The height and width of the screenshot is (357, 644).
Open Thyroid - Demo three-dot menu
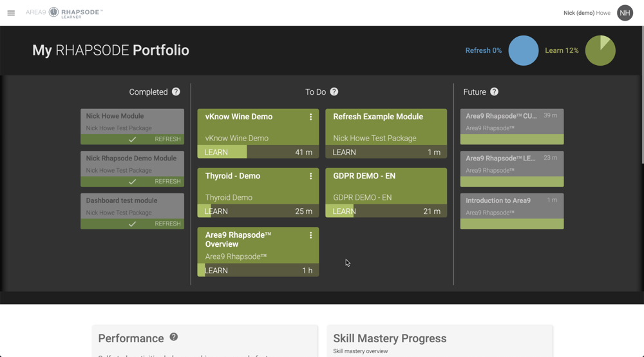(310, 176)
